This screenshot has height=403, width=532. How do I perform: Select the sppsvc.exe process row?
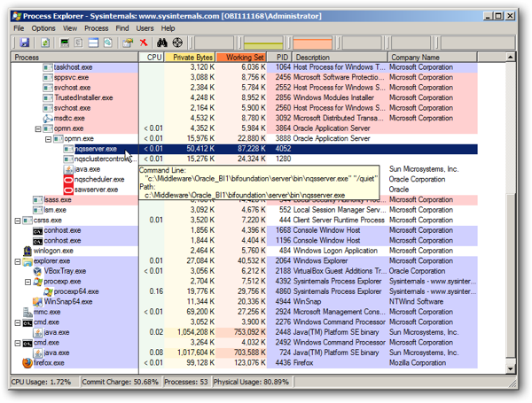245,78
